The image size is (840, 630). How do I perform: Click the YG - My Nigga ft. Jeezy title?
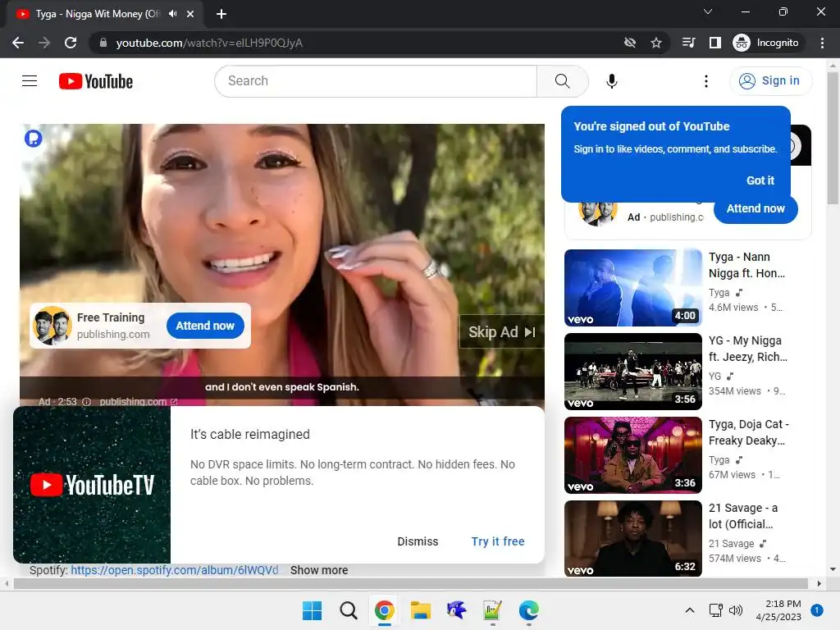pyautogui.click(x=748, y=349)
